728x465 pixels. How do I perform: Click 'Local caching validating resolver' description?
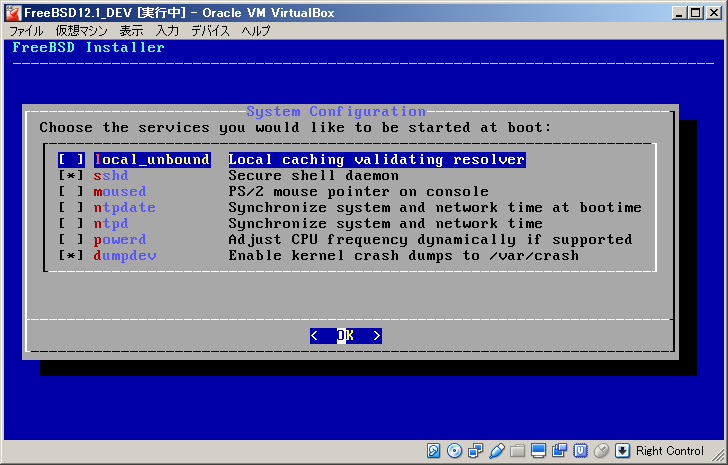[x=377, y=160]
